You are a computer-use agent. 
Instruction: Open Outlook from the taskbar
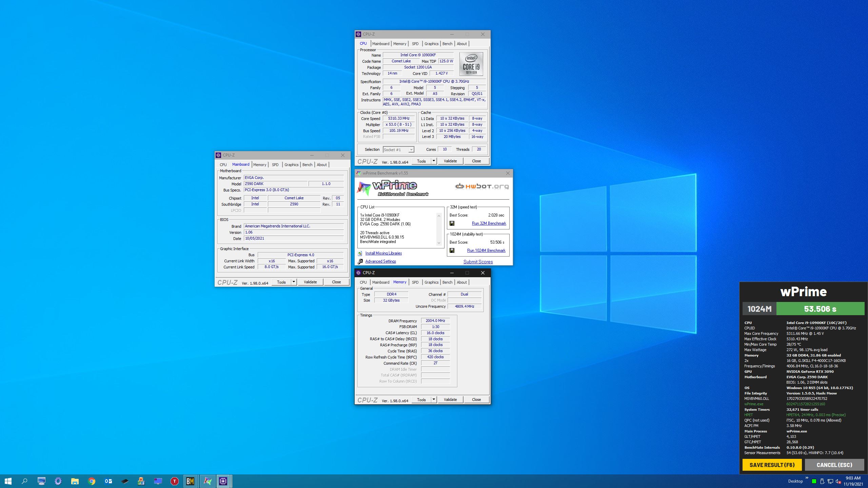click(108, 481)
